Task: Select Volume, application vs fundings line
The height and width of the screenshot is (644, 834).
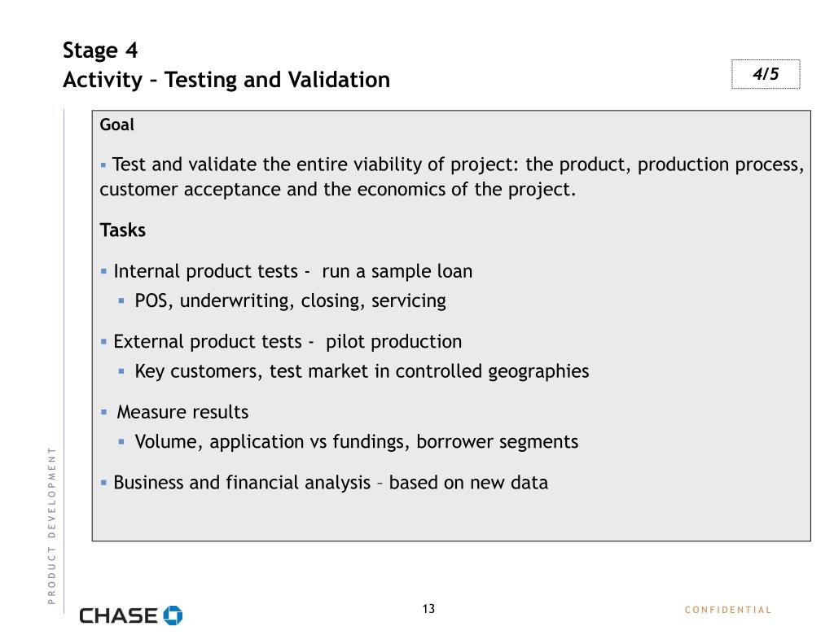Action: point(357,442)
